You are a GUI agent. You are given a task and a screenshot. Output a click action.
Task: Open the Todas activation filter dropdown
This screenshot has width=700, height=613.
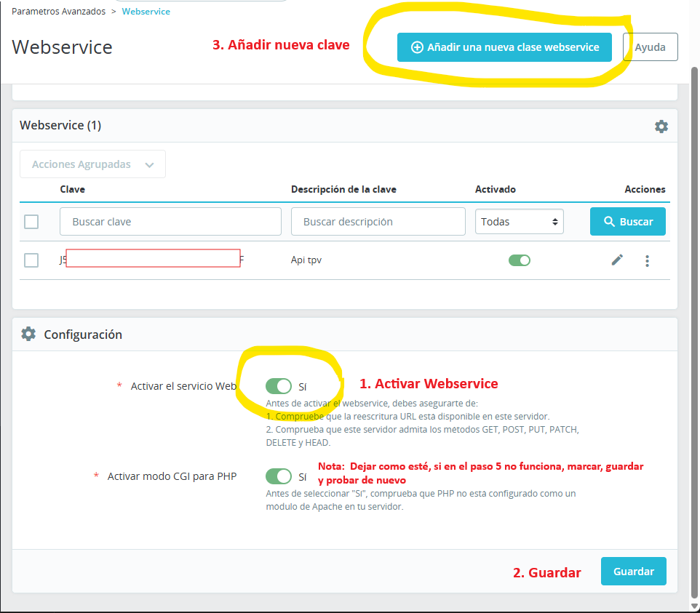[x=519, y=222]
